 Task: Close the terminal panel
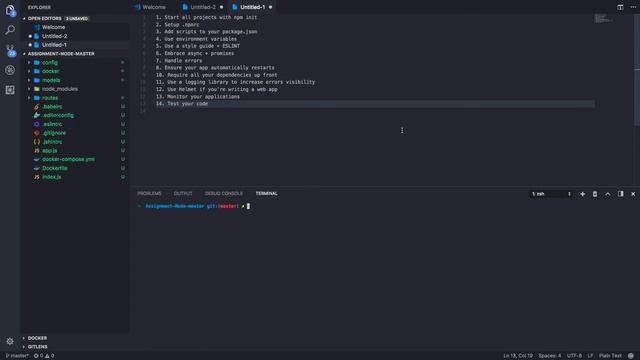[633, 194]
